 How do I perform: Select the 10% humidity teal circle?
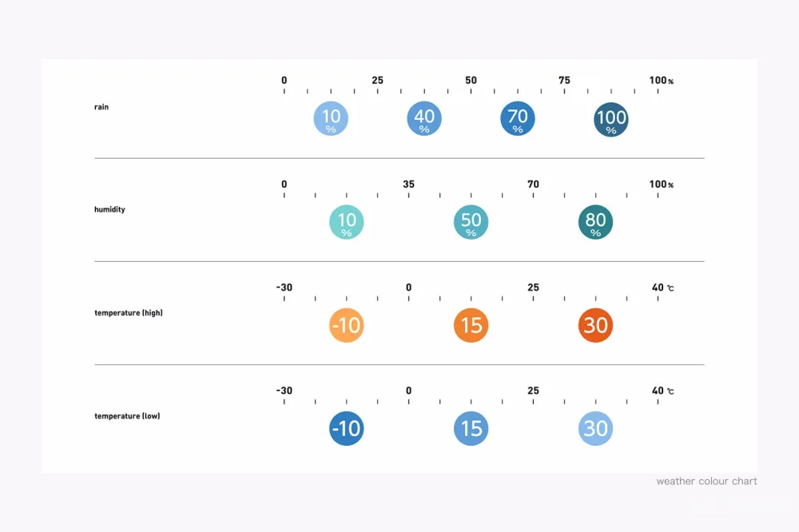point(347,222)
